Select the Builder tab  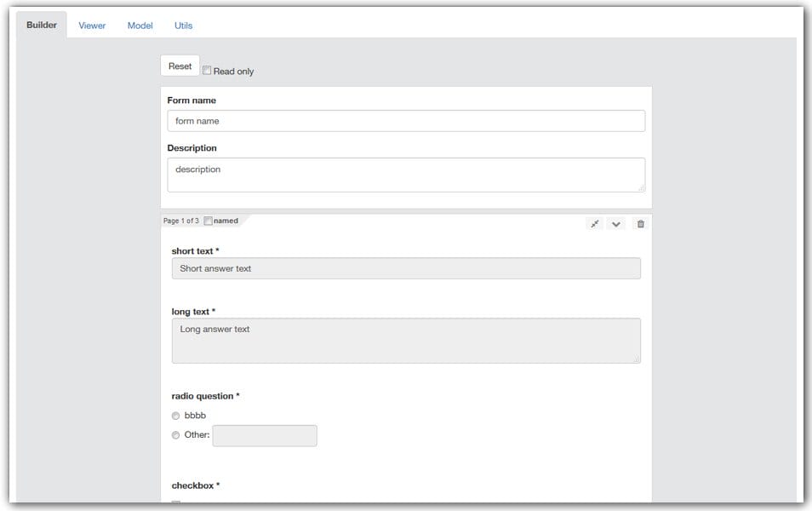(41, 25)
